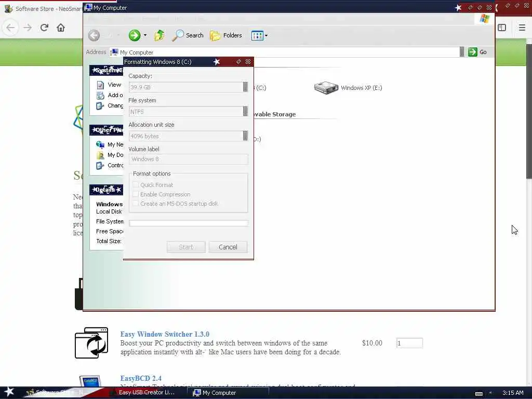Click the browser Forward arrow
532x399 pixels.
tap(28, 28)
